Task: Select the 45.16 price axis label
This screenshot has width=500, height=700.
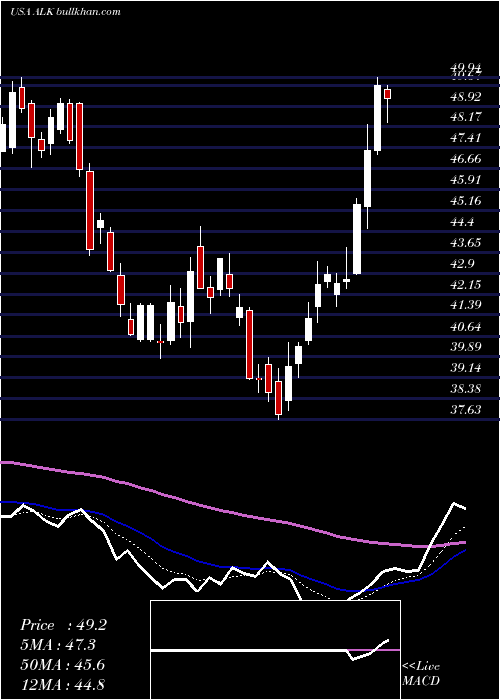Action: click(x=466, y=201)
